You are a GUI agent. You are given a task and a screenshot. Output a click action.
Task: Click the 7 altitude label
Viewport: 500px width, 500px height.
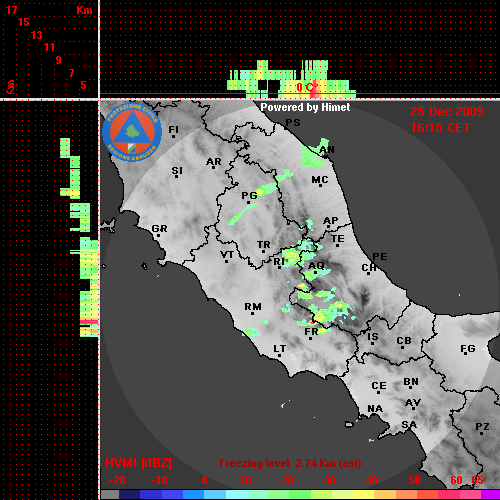pos(71,73)
